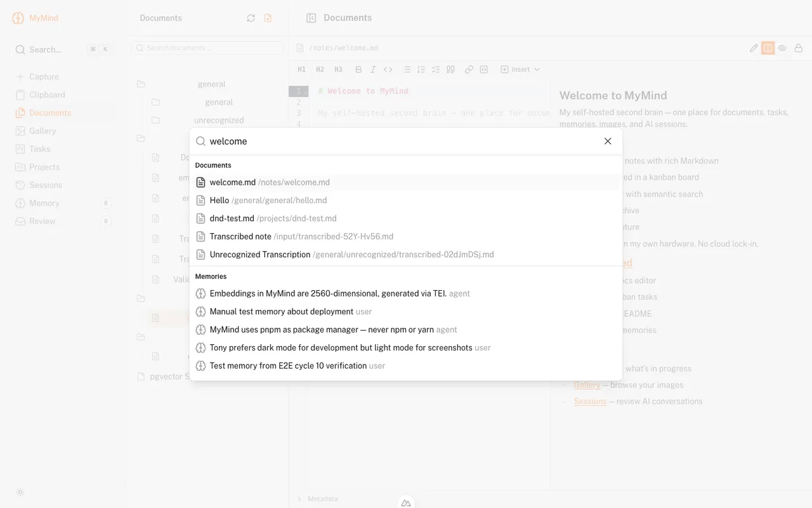Select the memory about 2560-dimensional embeddings
Viewport: 812px width, 508px height.
click(x=406, y=293)
